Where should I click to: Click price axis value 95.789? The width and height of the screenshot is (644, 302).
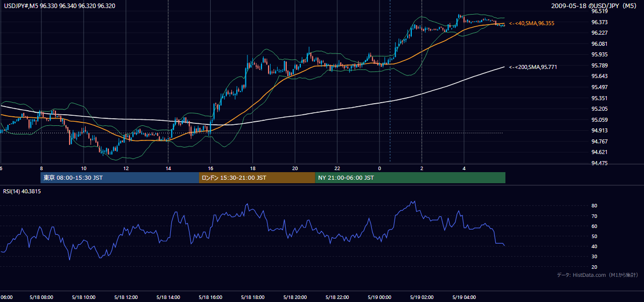(x=599, y=65)
